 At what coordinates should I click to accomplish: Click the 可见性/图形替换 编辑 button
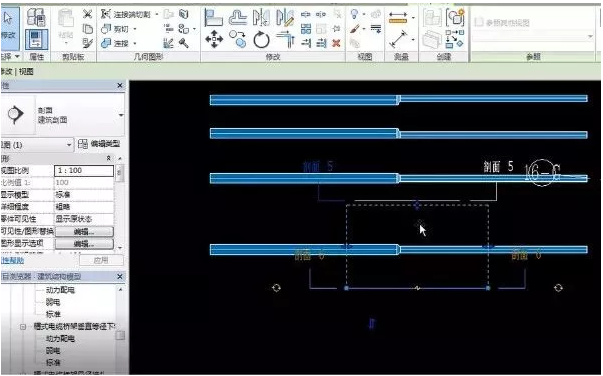coord(84,231)
